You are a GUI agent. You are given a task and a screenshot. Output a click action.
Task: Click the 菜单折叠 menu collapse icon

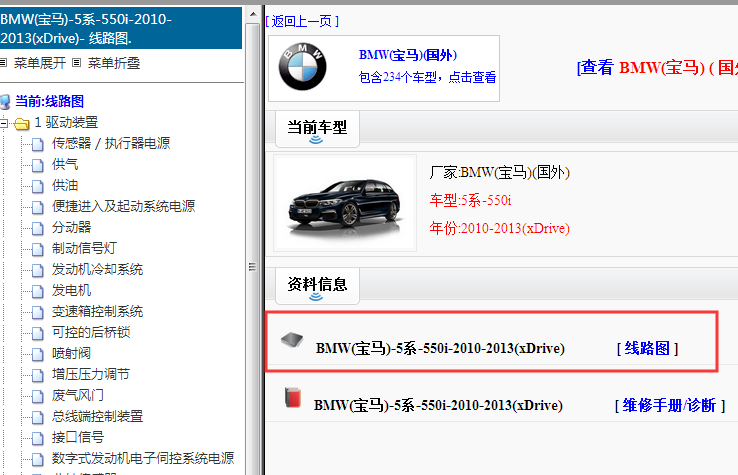[77, 63]
